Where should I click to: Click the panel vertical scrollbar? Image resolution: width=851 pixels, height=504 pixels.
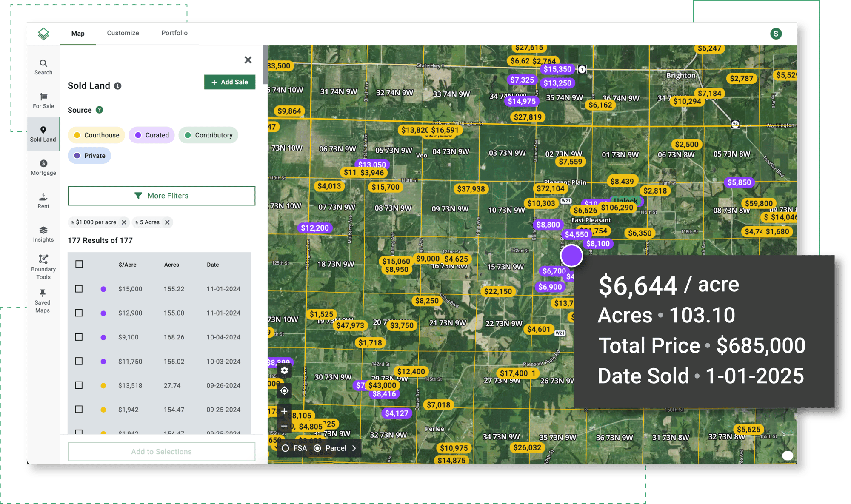(266, 65)
